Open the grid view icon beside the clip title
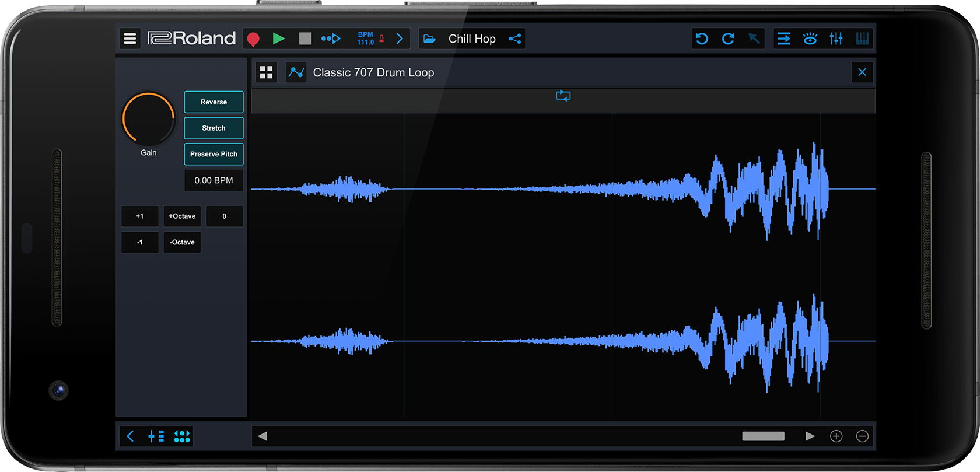 pyautogui.click(x=267, y=72)
